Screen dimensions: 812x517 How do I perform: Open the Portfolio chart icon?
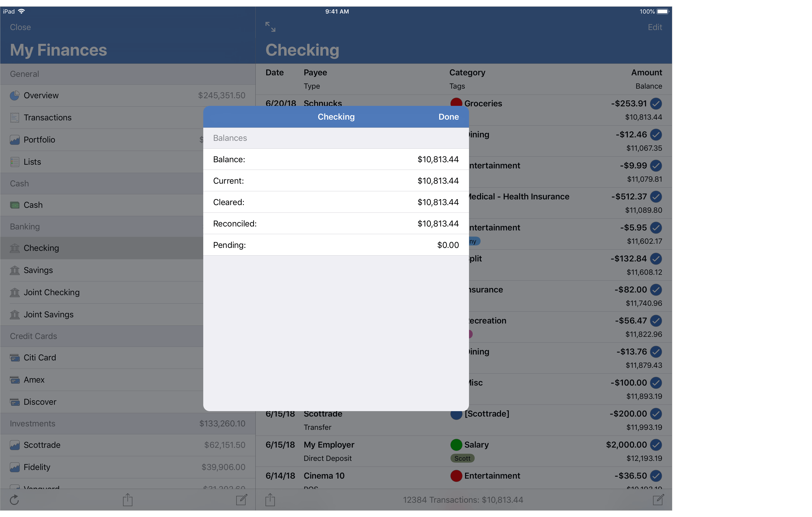pyautogui.click(x=15, y=140)
